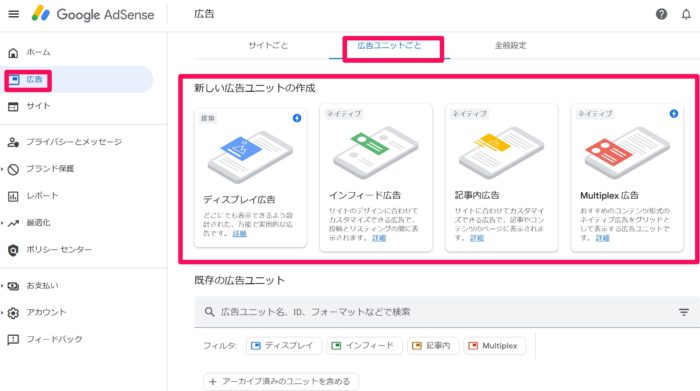Click the アカウント gear icon
Screen dimensions: 700x391
pyautogui.click(x=13, y=313)
